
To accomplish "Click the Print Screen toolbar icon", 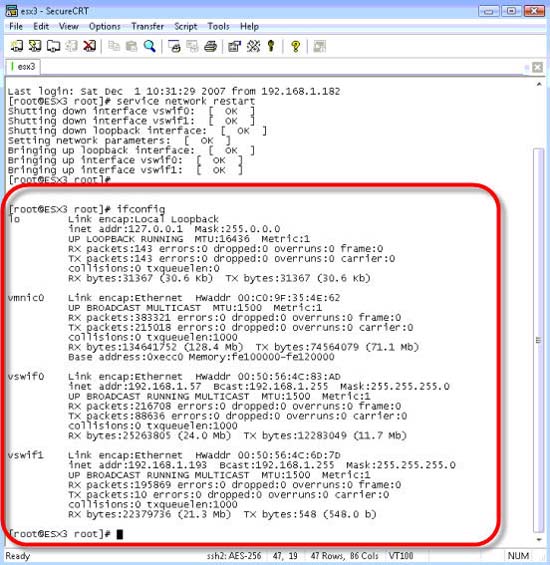I will (x=175, y=46).
